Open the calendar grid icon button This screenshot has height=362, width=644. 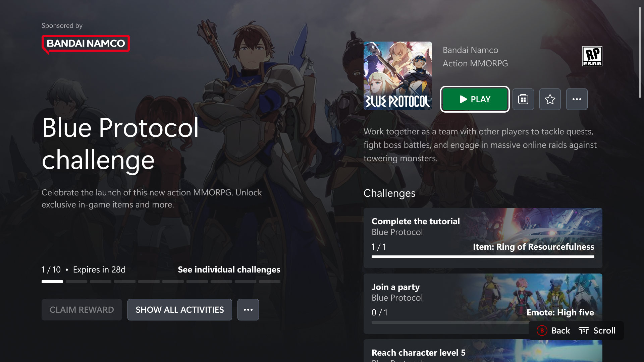523,99
